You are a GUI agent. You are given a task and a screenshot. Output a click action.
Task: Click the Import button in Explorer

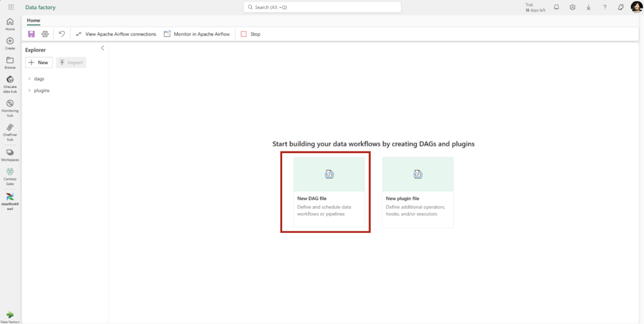pos(71,62)
